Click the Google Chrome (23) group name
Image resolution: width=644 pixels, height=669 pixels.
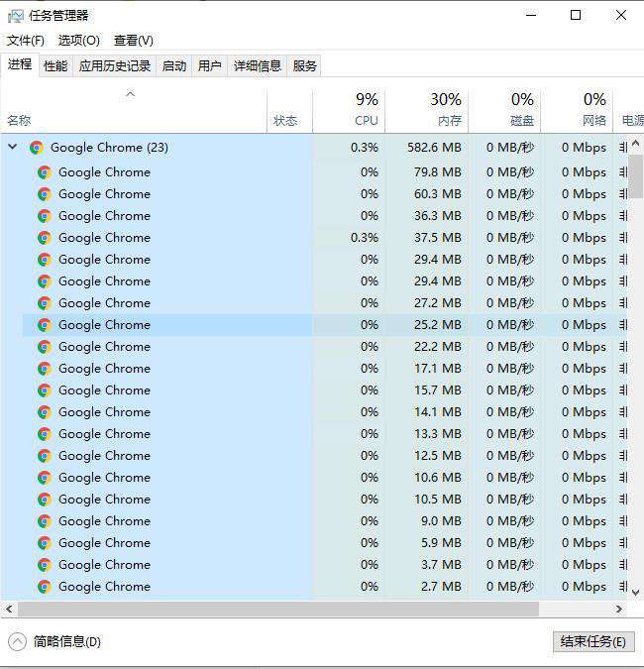109,148
